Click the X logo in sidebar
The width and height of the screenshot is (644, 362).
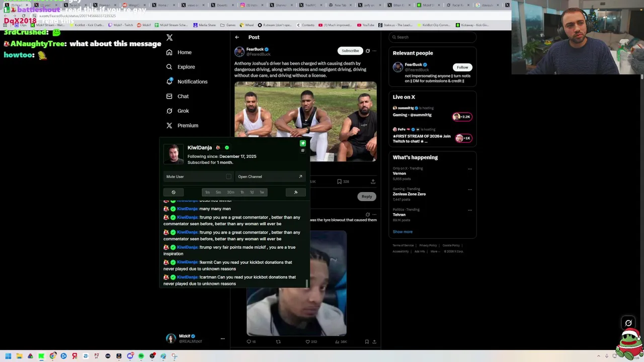coord(170,38)
